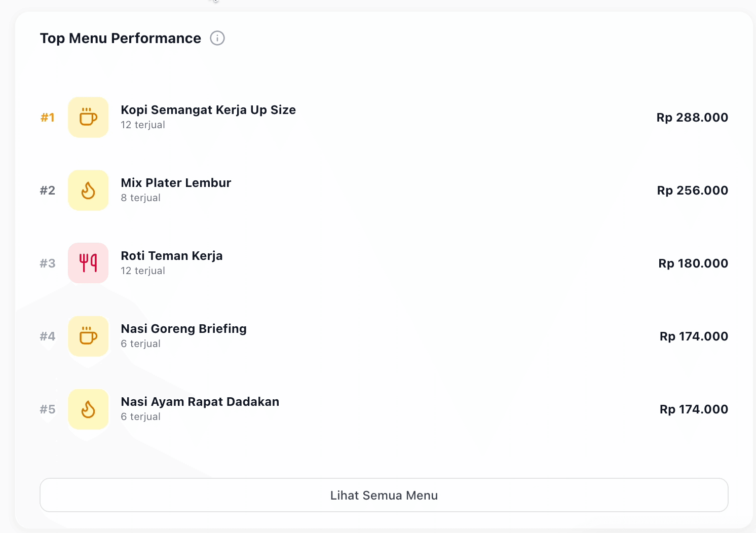756x533 pixels.
Task: Select the Mix Plater Lembur menu name
Action: coord(176,183)
